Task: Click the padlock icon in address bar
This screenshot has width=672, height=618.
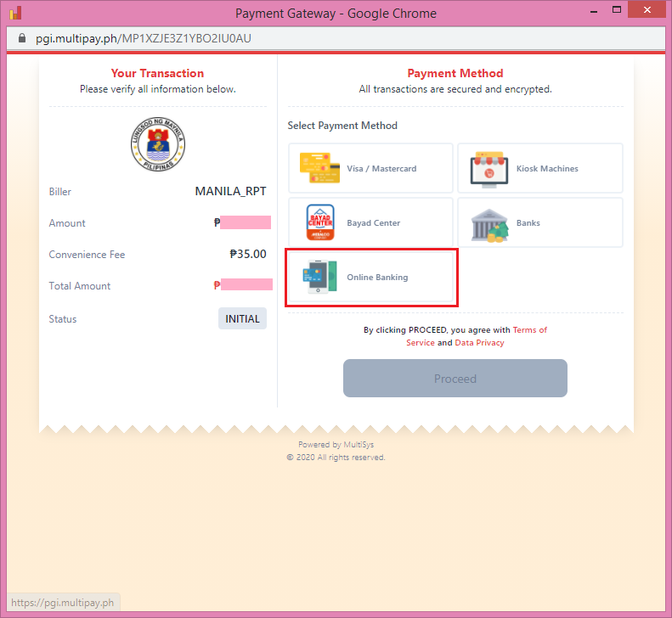Action: pyautogui.click(x=22, y=38)
